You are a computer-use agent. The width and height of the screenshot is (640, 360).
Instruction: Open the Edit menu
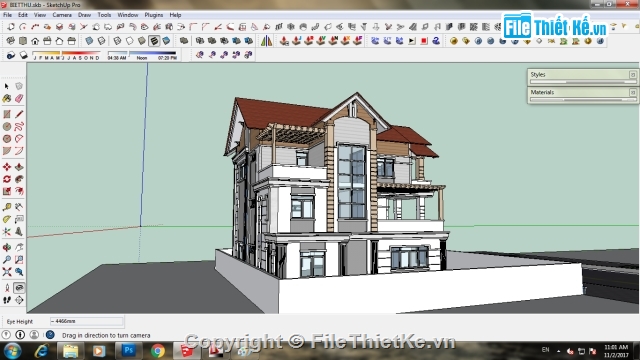click(22, 15)
